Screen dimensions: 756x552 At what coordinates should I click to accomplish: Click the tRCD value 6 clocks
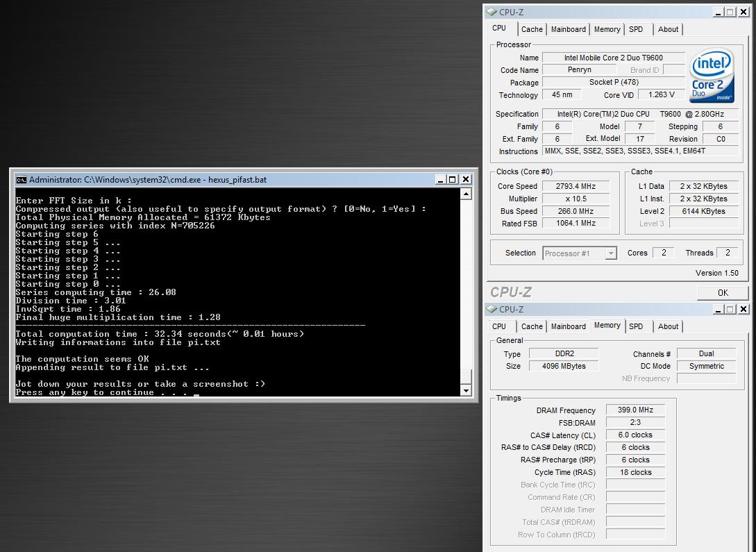pos(635,447)
